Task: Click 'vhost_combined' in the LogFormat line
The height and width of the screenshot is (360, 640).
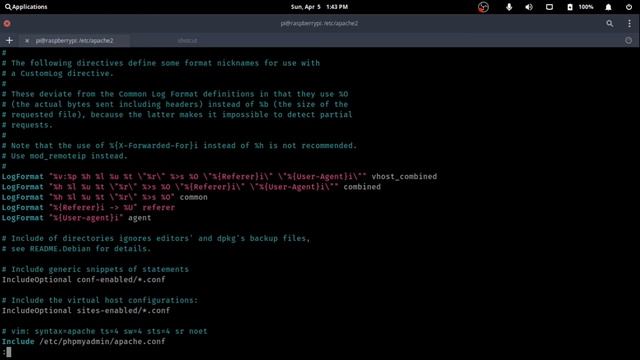Action: 404,177
